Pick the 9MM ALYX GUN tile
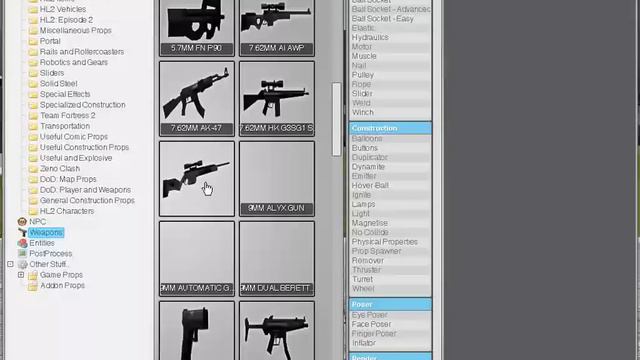 (x=277, y=178)
